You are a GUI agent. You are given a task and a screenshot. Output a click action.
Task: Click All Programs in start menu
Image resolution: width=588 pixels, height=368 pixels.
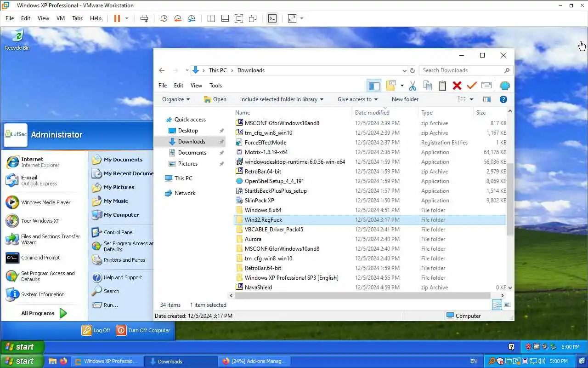pos(44,313)
